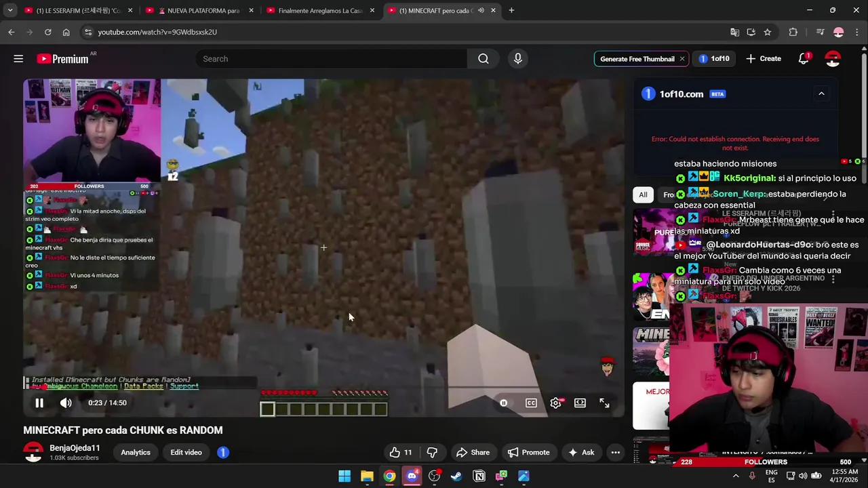The height and width of the screenshot is (488, 868).
Task: Open the player settings gear
Action: [556, 403]
